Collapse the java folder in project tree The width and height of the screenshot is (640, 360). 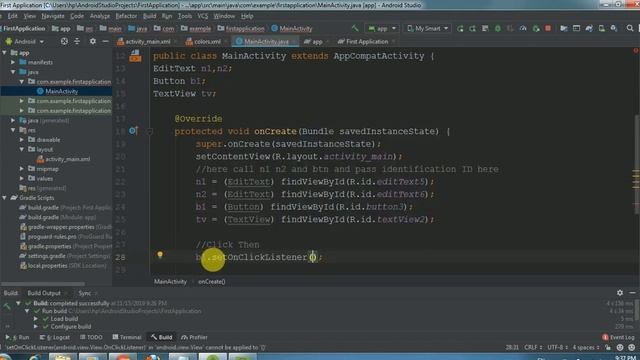coord(13,72)
